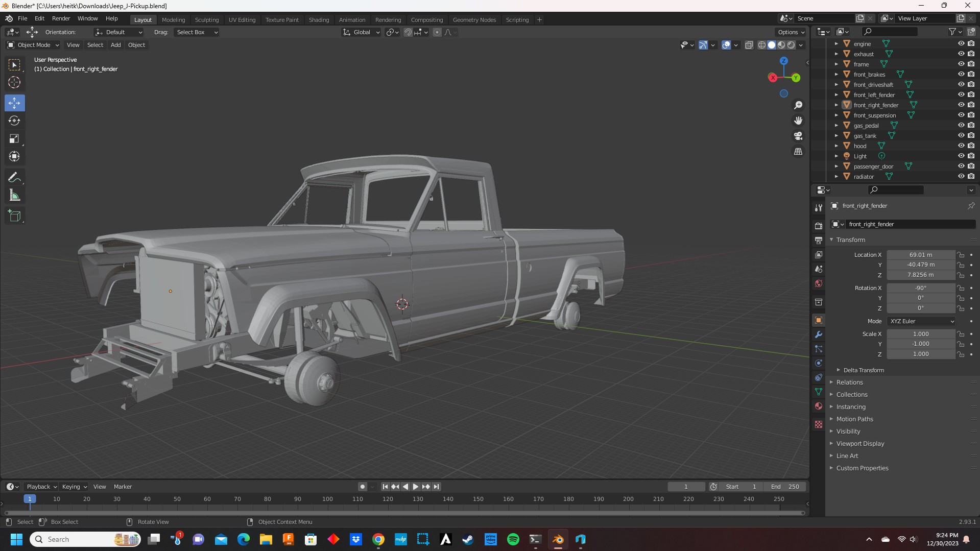The height and width of the screenshot is (551, 980).
Task: Open the rotation Mode XYZ Euler dropdown
Action: tap(921, 321)
